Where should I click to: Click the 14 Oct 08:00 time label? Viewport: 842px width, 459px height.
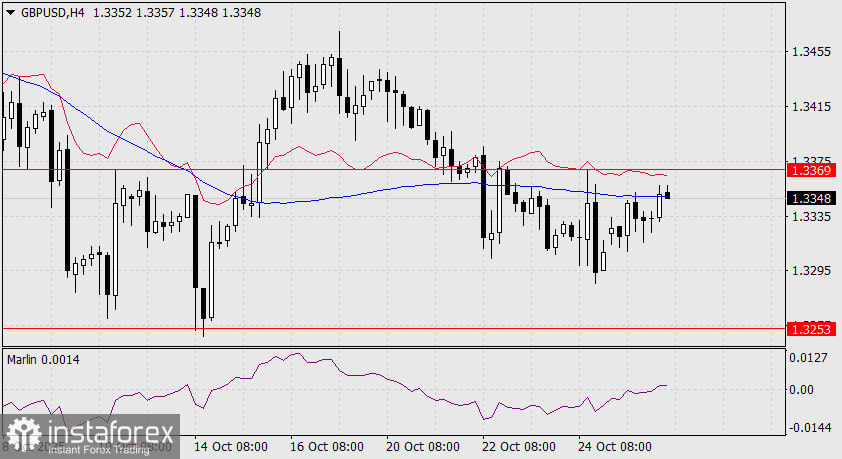pos(231,447)
